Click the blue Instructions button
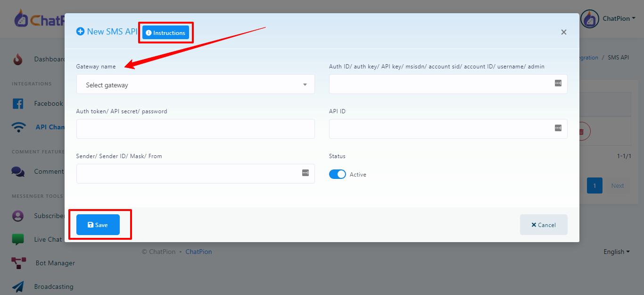644x295 pixels. [165, 33]
